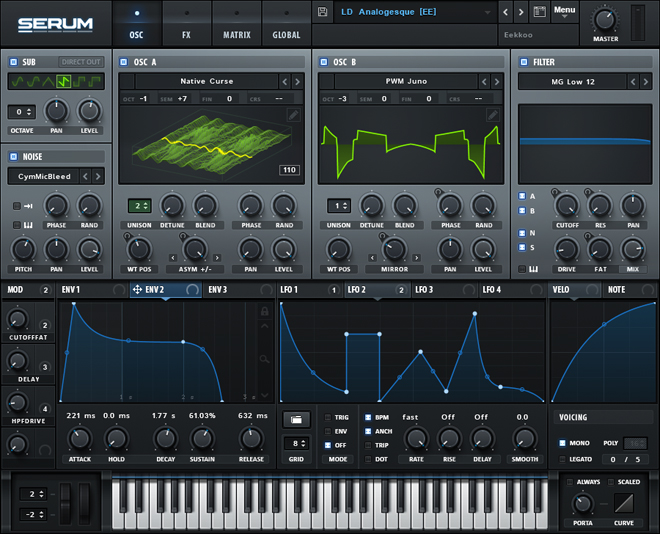Toggle the OSC B enable switch

click(324, 62)
